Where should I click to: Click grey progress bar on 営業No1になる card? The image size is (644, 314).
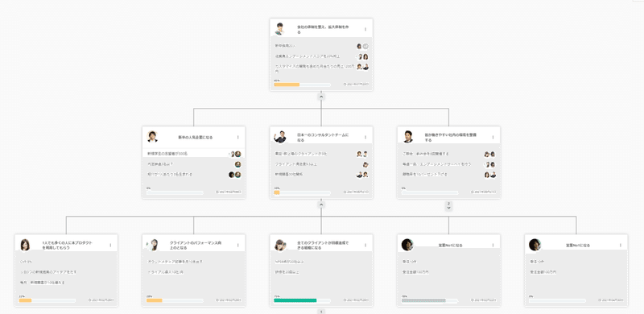(x=430, y=300)
